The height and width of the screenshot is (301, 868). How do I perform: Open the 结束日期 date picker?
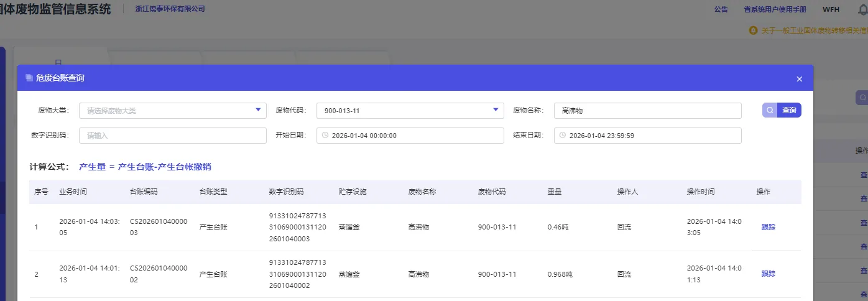pyautogui.click(x=647, y=136)
